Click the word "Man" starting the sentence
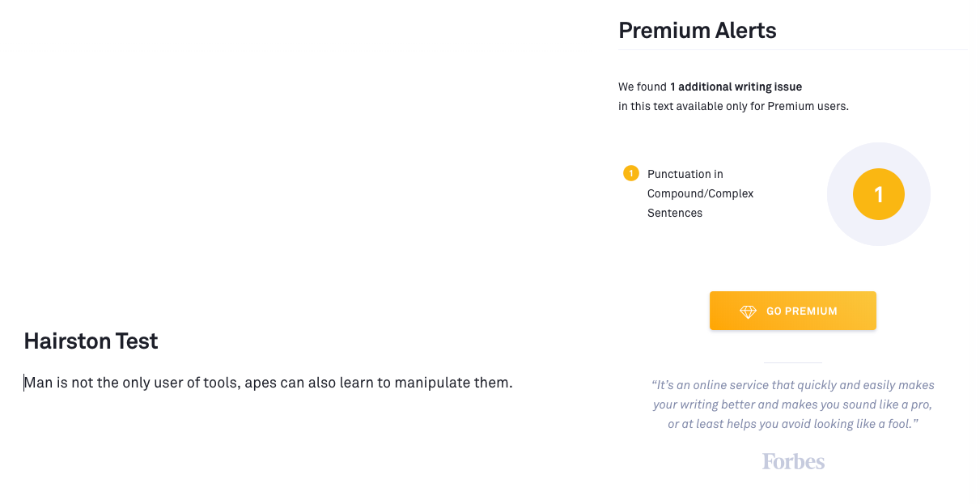 [x=38, y=383]
